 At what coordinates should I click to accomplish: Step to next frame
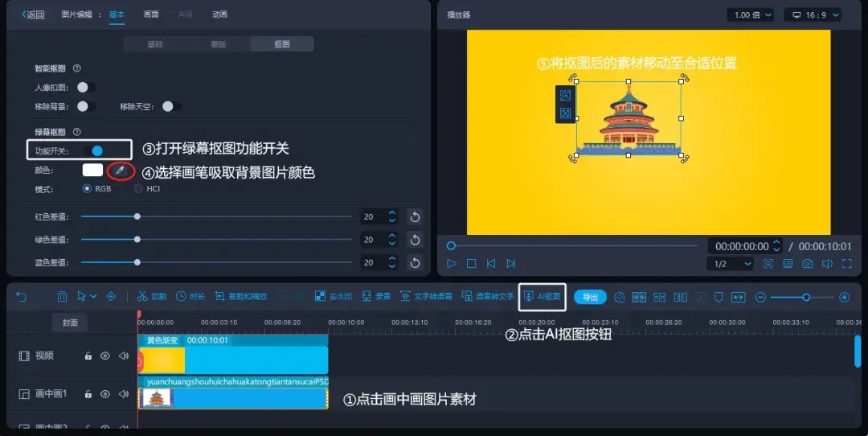[510, 264]
